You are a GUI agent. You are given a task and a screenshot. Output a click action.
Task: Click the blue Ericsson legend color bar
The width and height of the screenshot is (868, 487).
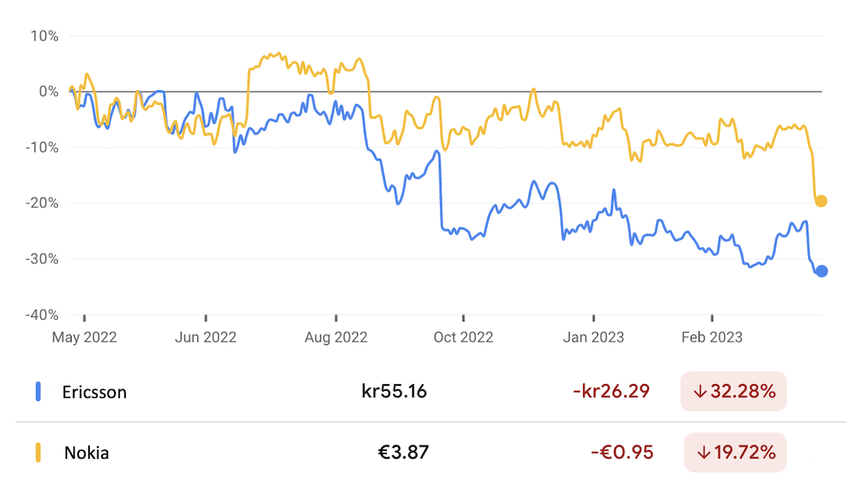click(x=38, y=391)
